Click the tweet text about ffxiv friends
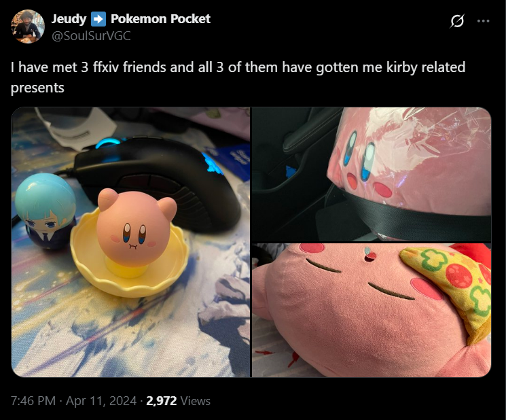The height and width of the screenshot is (420, 506). coord(238,77)
